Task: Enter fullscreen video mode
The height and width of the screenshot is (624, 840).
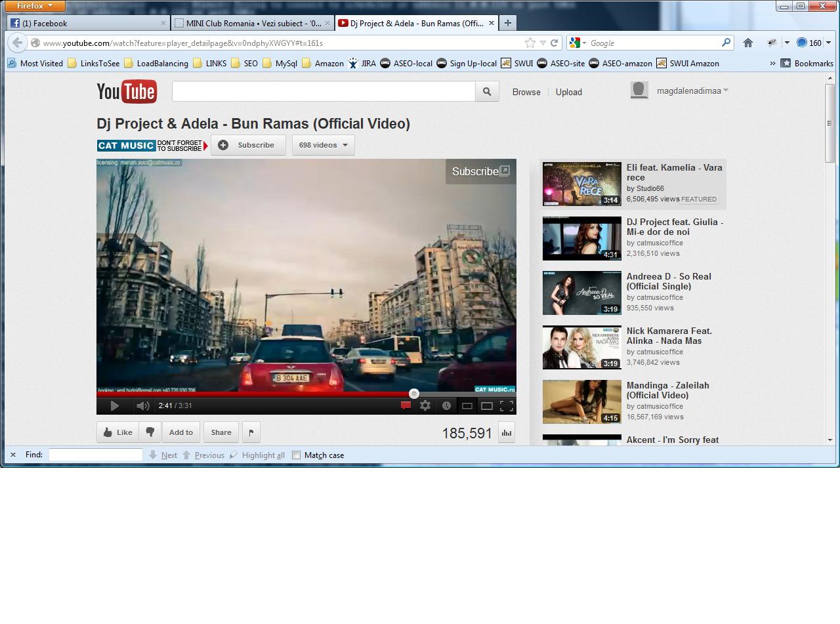Action: [507, 406]
